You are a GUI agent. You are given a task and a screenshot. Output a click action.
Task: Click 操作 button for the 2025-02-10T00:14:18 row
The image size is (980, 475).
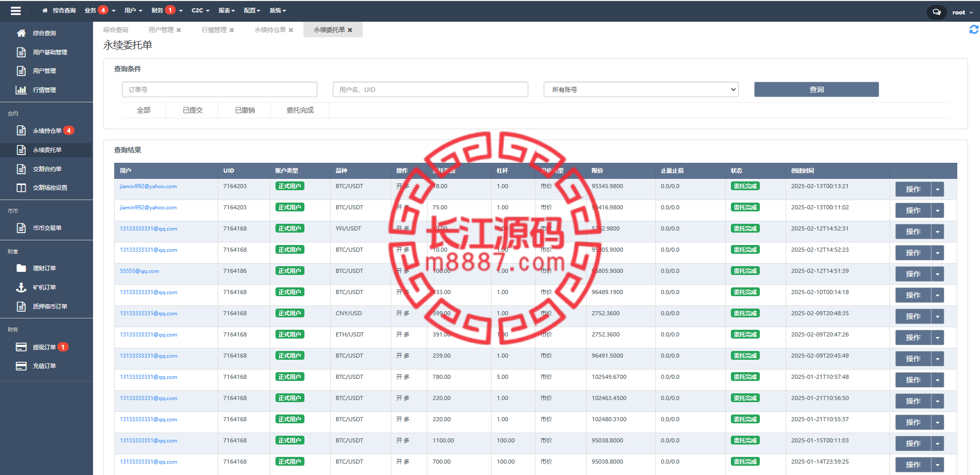click(913, 295)
